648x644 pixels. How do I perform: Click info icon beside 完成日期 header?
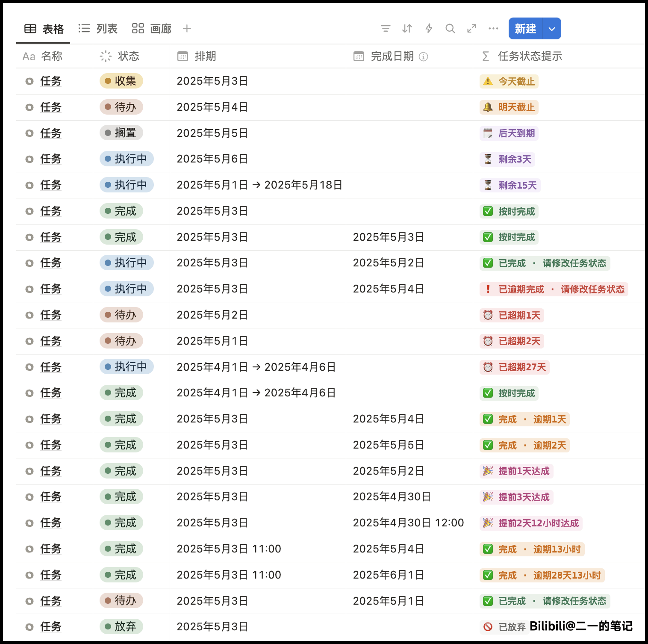[423, 56]
